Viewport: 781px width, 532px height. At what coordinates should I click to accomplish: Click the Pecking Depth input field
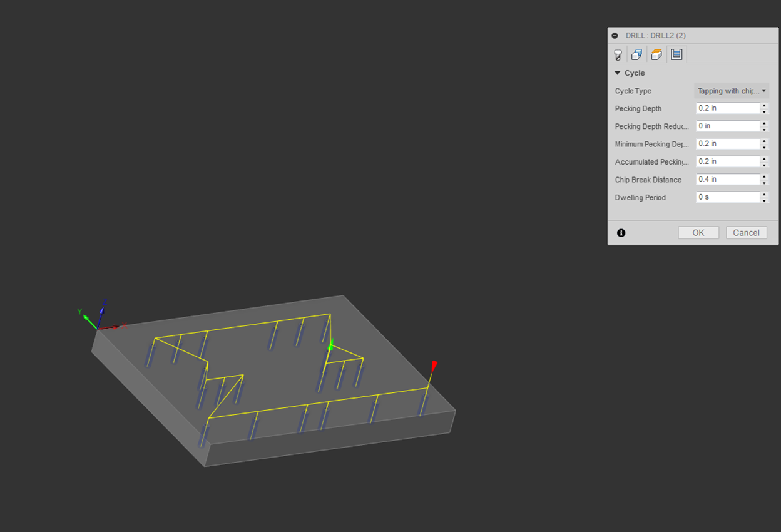click(727, 108)
